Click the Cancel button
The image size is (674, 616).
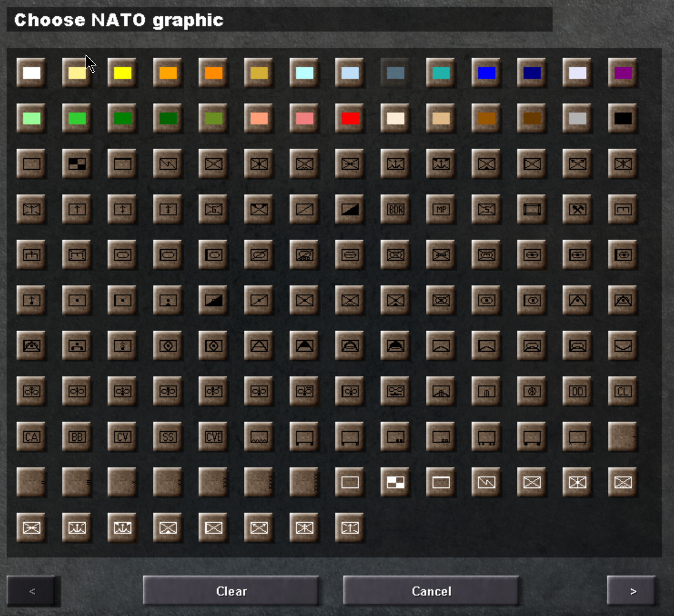point(431,591)
